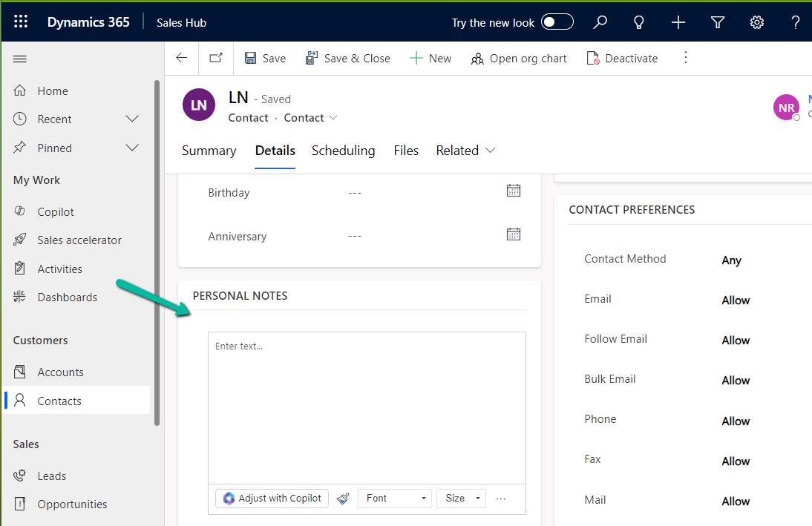Toggle the Try the new look switch
This screenshot has height=526, width=812.
click(557, 22)
